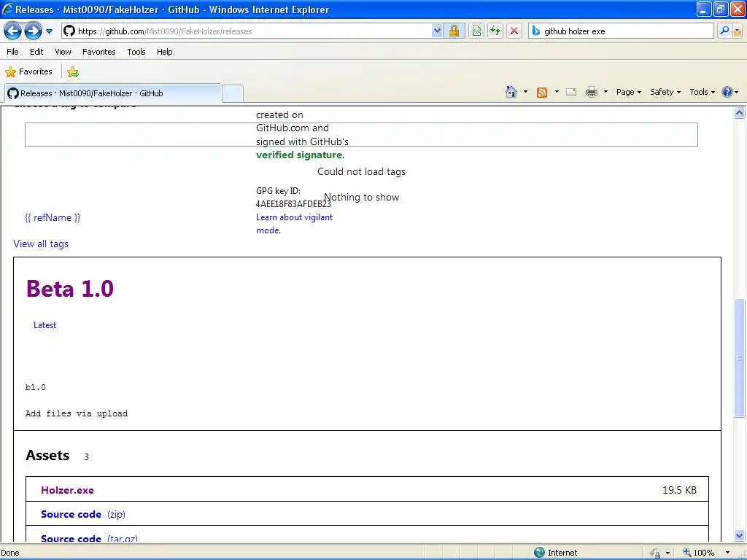Click the Favorites star button
The width and height of the screenshot is (747, 560).
[x=28, y=72]
